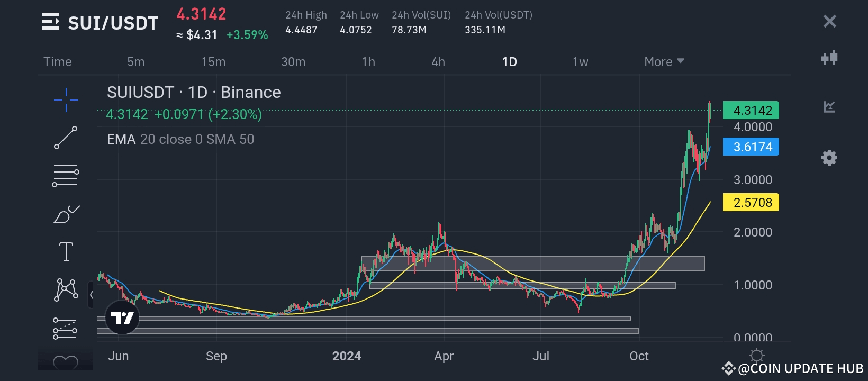Screen dimensions: 868x381
Task: Select the 5m timeframe
Action: click(x=136, y=62)
